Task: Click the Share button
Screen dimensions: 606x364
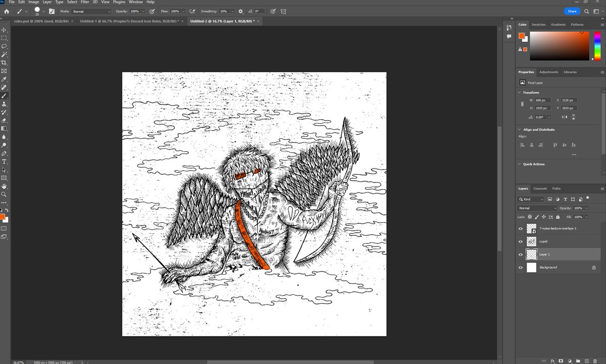Action: click(571, 11)
